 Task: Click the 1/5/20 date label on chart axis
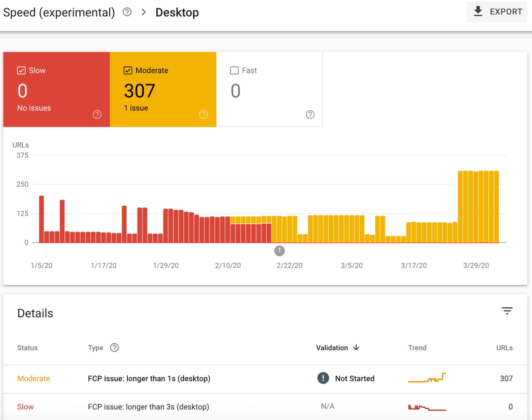pyautogui.click(x=41, y=266)
